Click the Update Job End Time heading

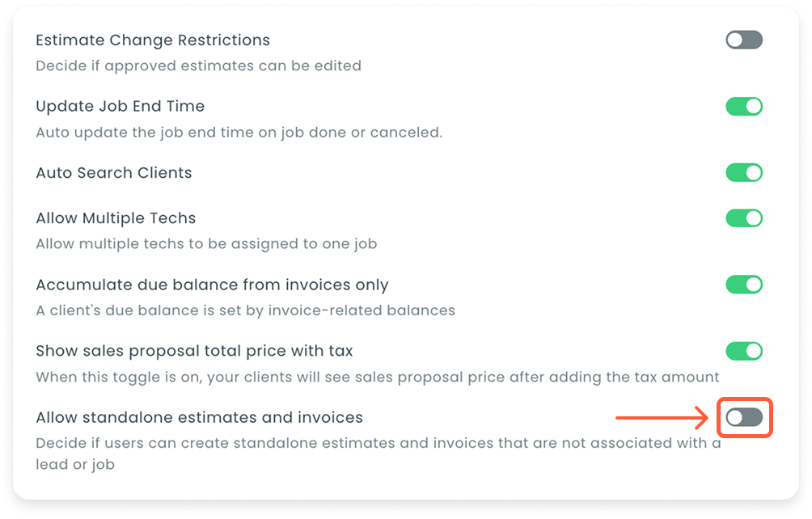pos(120,106)
